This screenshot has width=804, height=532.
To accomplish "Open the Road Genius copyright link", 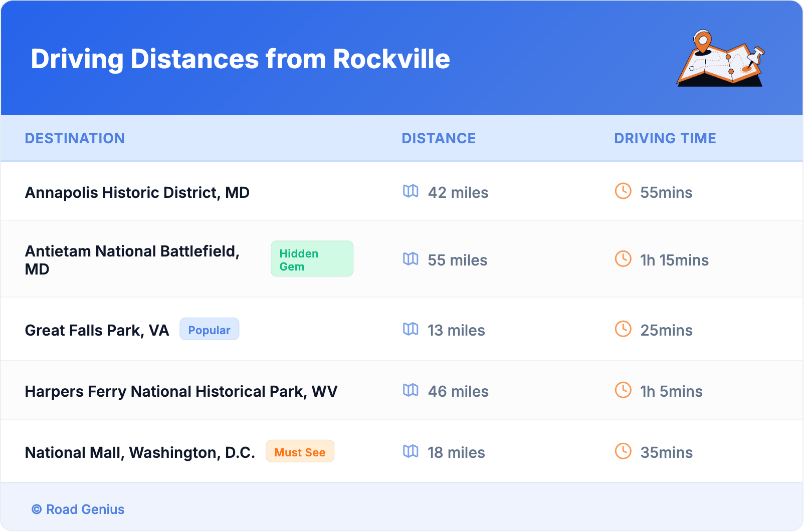I will pos(78,509).
